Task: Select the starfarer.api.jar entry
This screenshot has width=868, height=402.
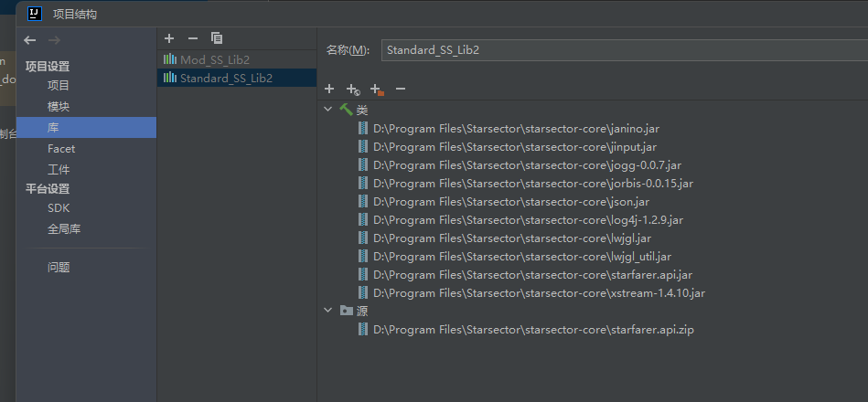Action: tap(531, 275)
